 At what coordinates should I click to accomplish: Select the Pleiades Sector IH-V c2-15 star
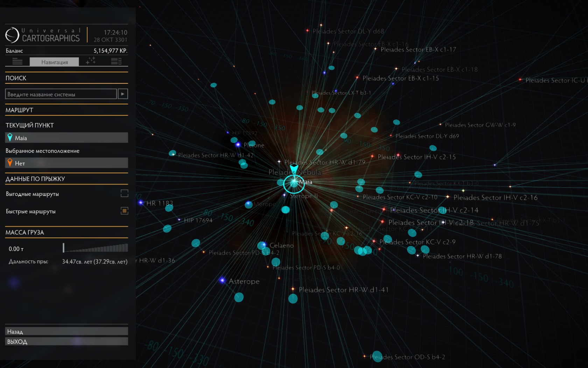pyautogui.click(x=372, y=156)
